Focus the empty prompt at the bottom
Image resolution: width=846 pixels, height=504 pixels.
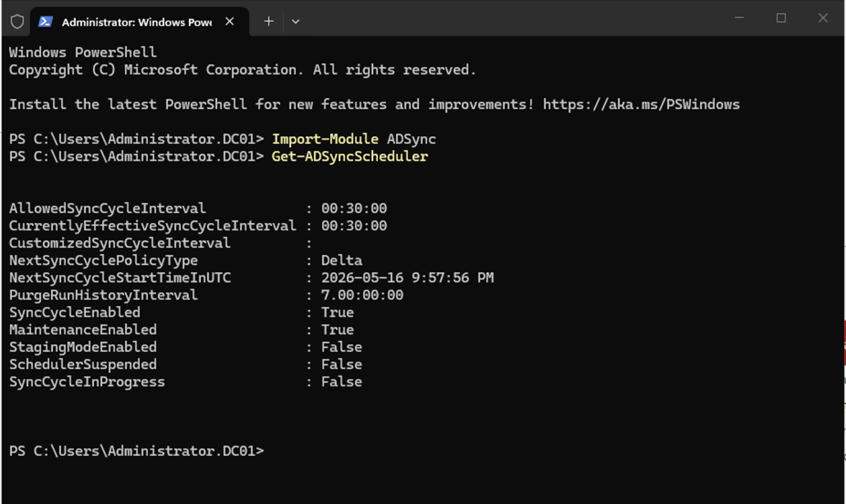[x=137, y=451]
